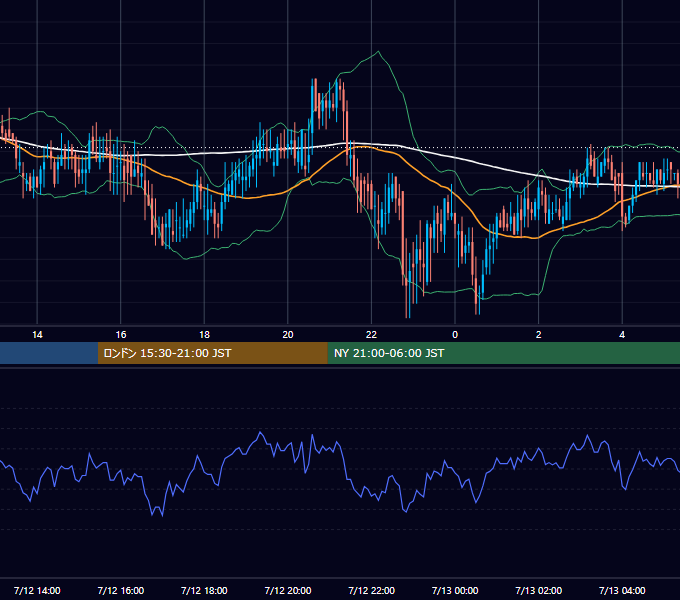The width and height of the screenshot is (680, 600).
Task: Click the 7/13 00:00 date label
Action: coord(455,590)
